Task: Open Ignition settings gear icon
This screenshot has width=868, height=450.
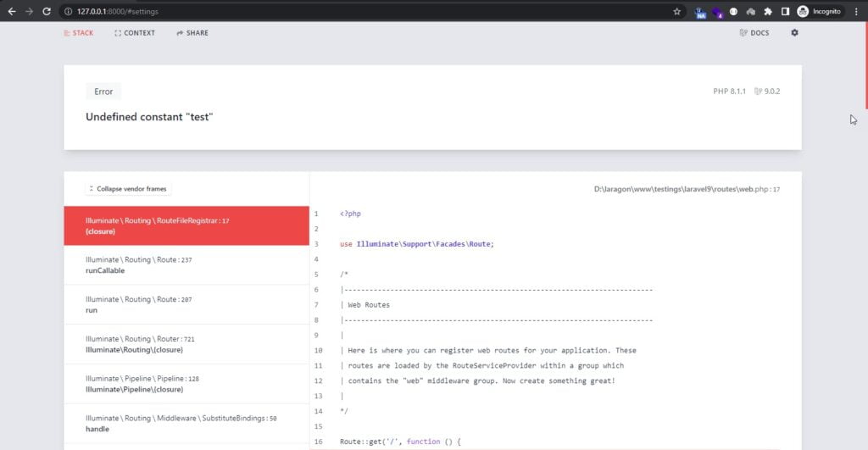Action: point(794,33)
